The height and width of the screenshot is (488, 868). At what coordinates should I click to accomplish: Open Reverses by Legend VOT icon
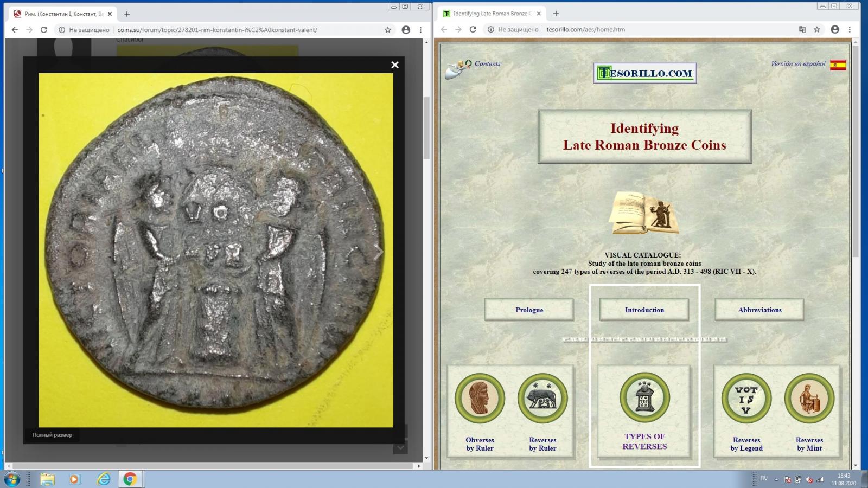(746, 399)
